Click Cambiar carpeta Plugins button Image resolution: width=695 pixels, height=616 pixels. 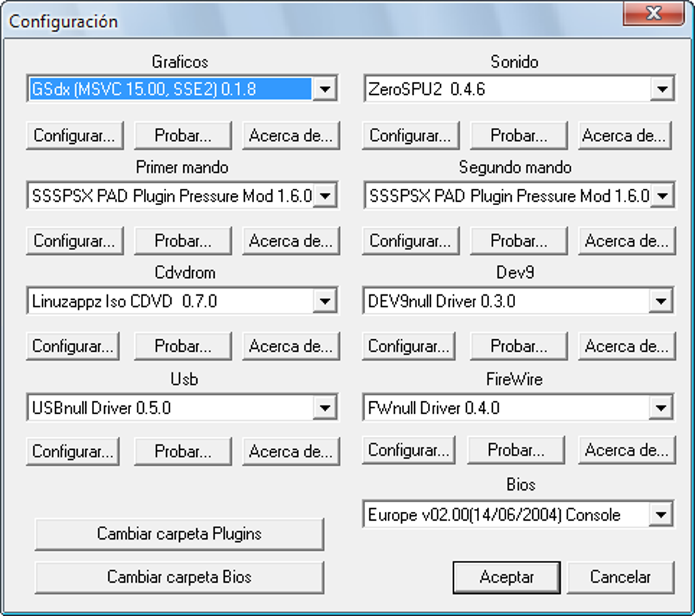pos(179,534)
